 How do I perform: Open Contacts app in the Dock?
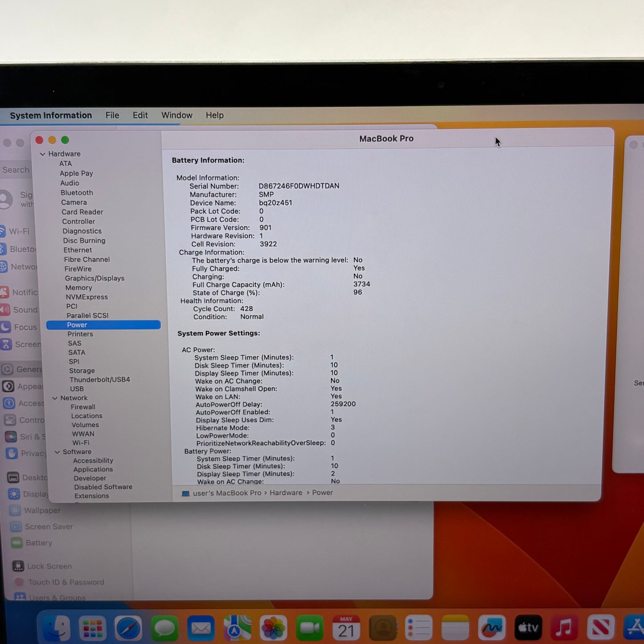[383, 628]
